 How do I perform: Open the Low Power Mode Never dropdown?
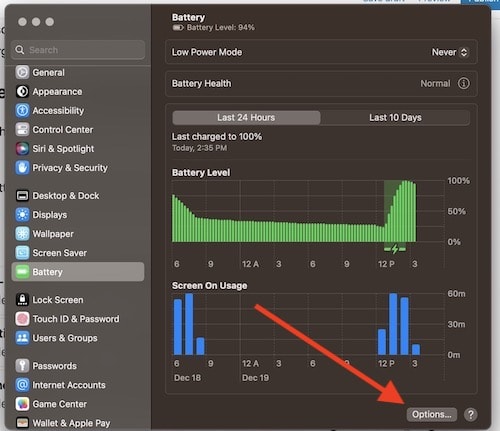point(450,52)
